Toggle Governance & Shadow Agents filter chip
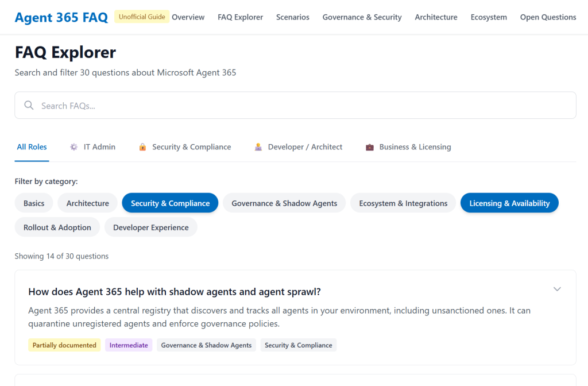This screenshot has width=588, height=386. click(x=284, y=203)
